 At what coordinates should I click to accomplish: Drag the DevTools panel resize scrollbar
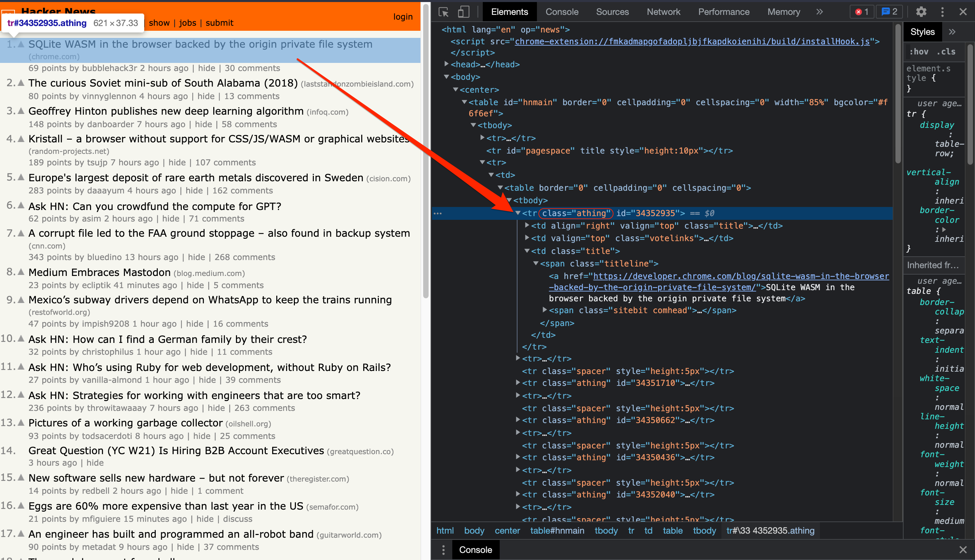pos(429,280)
